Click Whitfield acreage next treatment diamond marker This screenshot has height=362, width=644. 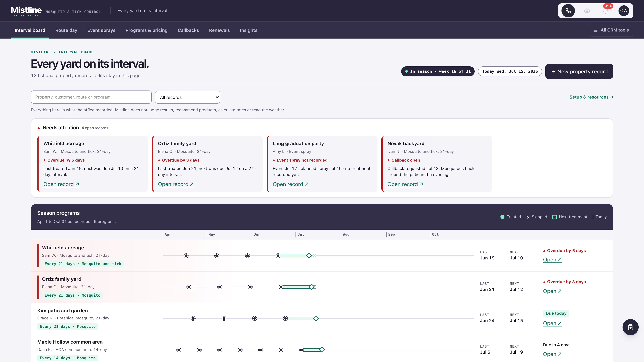309,256
